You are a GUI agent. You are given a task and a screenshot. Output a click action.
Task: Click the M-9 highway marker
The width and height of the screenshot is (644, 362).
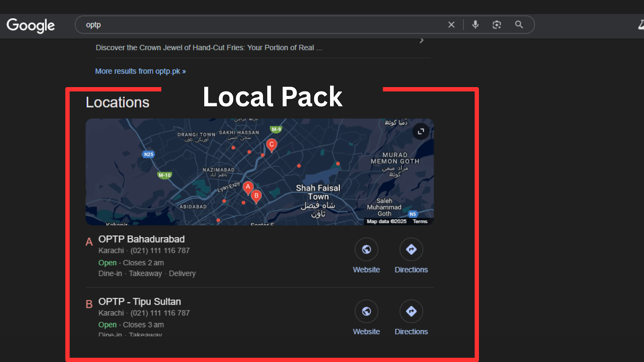[x=276, y=130]
